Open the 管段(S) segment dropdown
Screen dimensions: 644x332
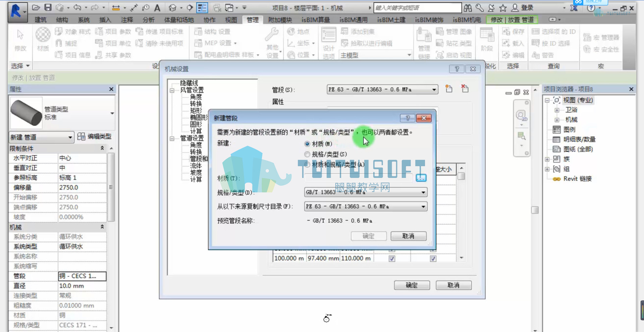[x=382, y=90]
